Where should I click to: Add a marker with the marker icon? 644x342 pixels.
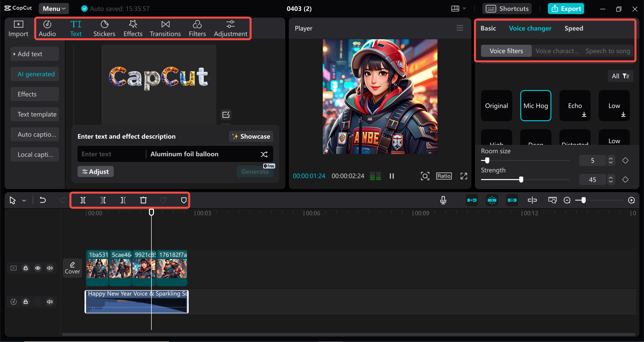tap(184, 200)
